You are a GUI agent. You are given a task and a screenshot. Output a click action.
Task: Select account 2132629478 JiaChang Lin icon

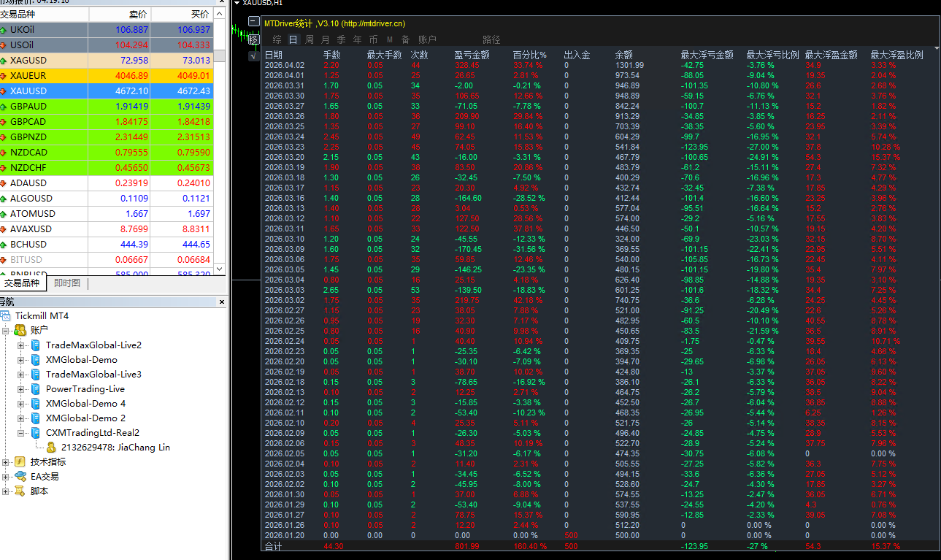point(51,448)
